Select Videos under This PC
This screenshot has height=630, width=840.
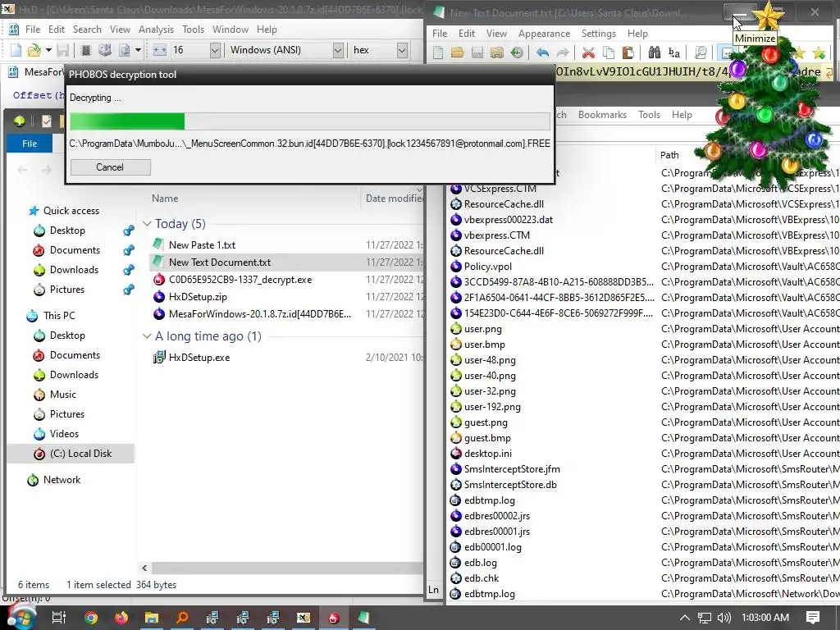(64, 434)
